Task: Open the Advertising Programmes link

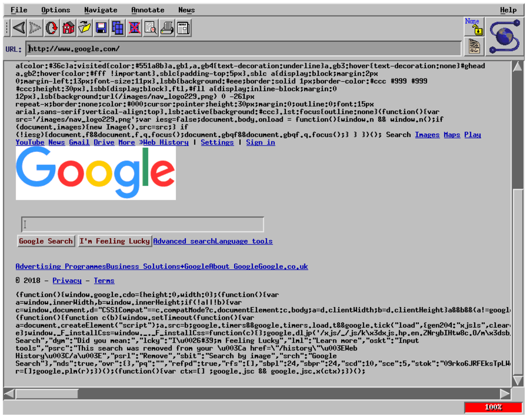Action: [x=61, y=266]
